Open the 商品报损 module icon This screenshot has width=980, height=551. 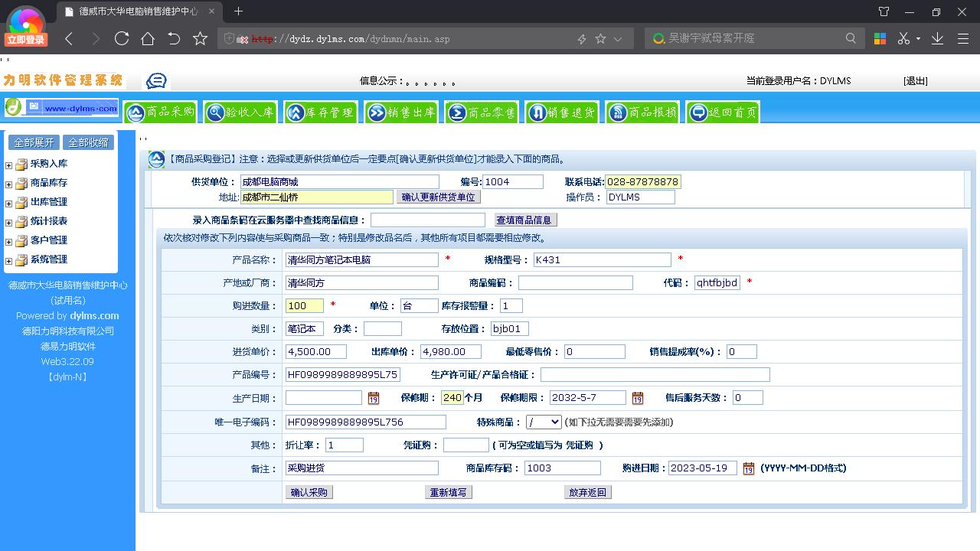(x=642, y=112)
